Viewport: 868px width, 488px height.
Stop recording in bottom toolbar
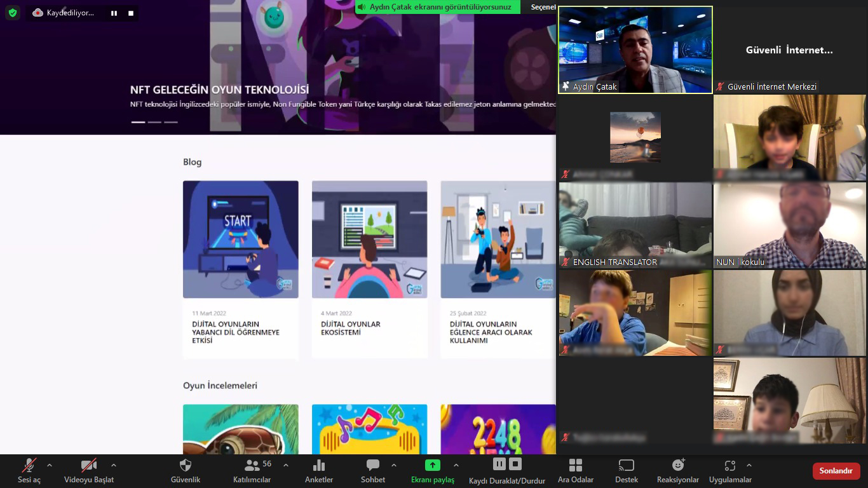[x=515, y=464]
